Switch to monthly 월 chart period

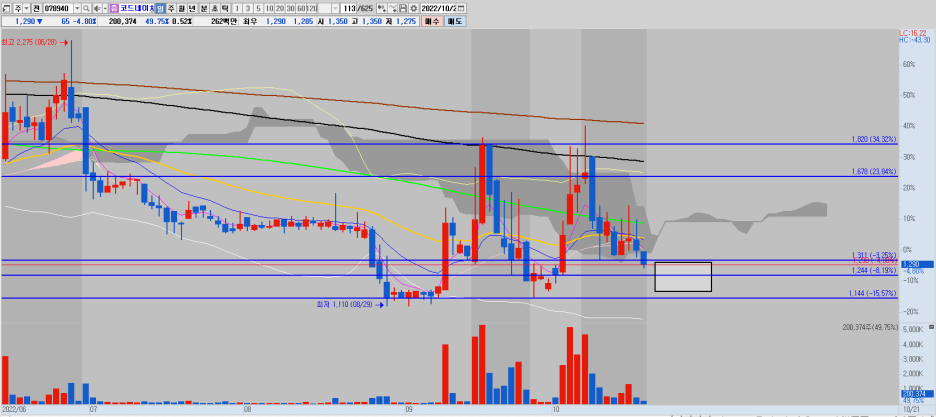pos(181,8)
